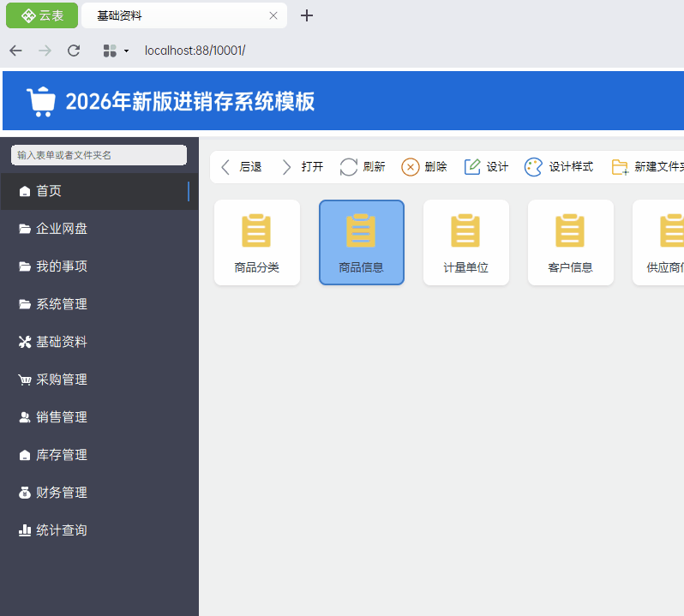Click the 新建文件夹 new folder button
Image resolution: width=684 pixels, height=616 pixels.
click(647, 167)
